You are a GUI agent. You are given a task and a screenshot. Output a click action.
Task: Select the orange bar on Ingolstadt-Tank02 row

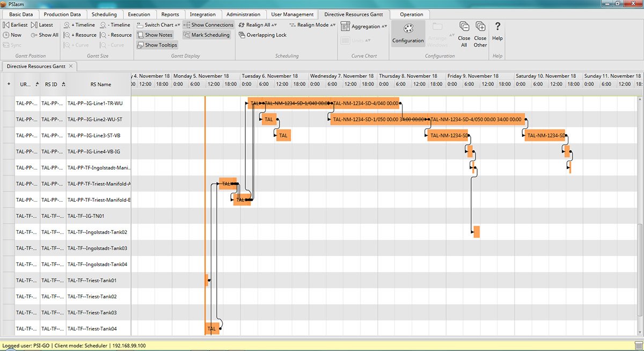pos(477,232)
